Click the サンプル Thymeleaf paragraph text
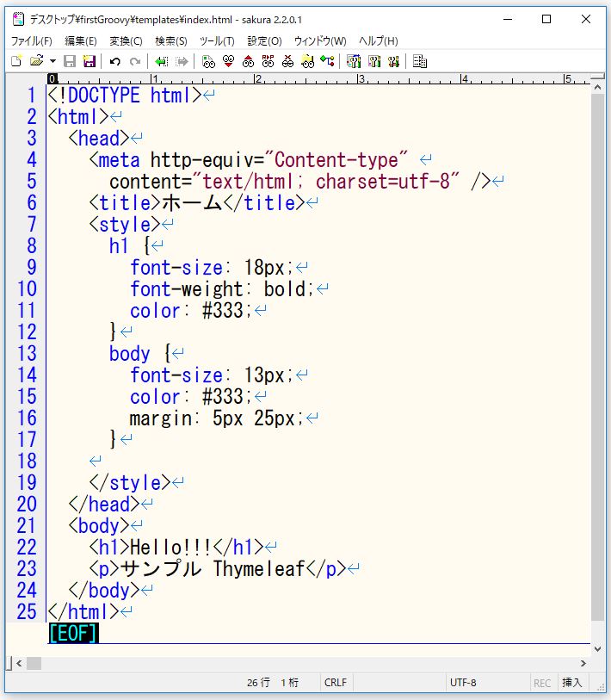 coord(213,569)
